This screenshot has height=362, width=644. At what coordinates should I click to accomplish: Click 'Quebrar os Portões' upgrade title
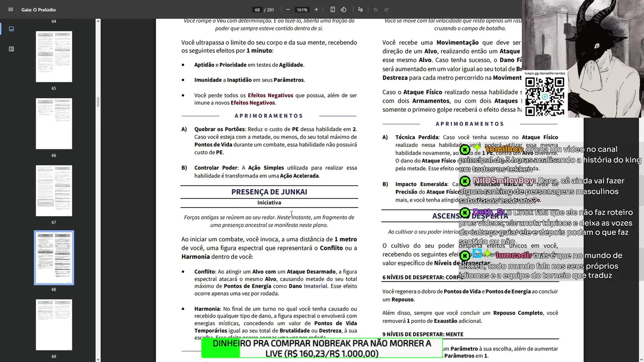219,129
